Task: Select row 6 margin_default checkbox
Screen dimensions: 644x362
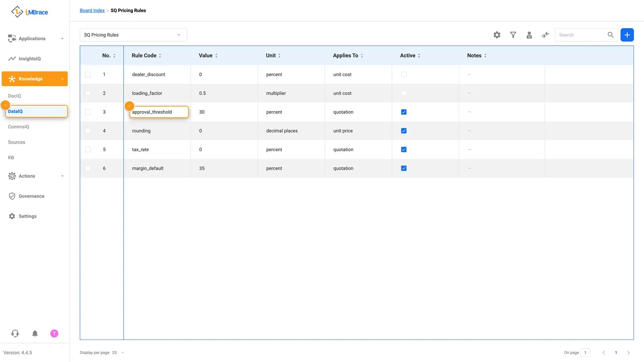Action: coord(88,168)
